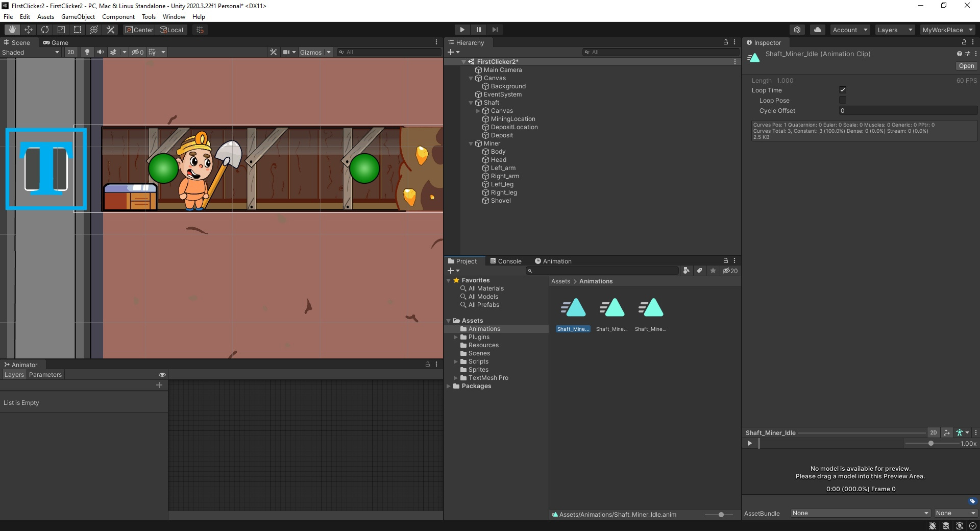This screenshot has height=531, width=980.
Task: Open Layers dropdown
Action: tap(895, 30)
